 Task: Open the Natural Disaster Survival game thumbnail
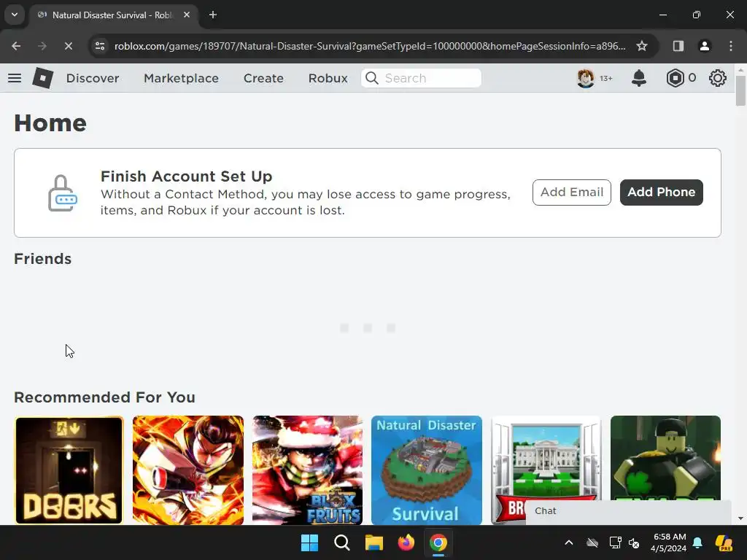click(426, 470)
